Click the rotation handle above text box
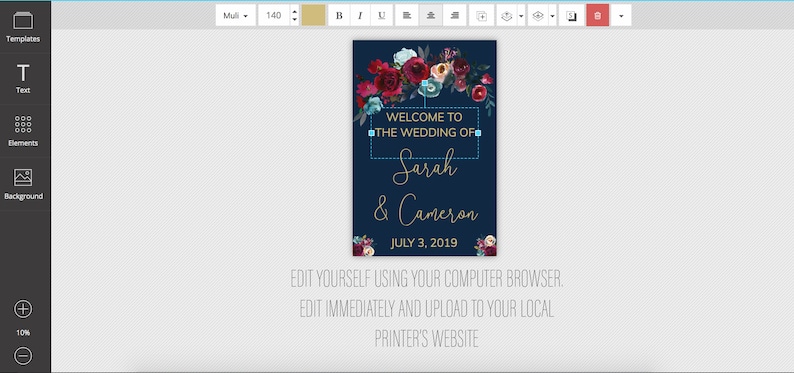 pos(425,83)
